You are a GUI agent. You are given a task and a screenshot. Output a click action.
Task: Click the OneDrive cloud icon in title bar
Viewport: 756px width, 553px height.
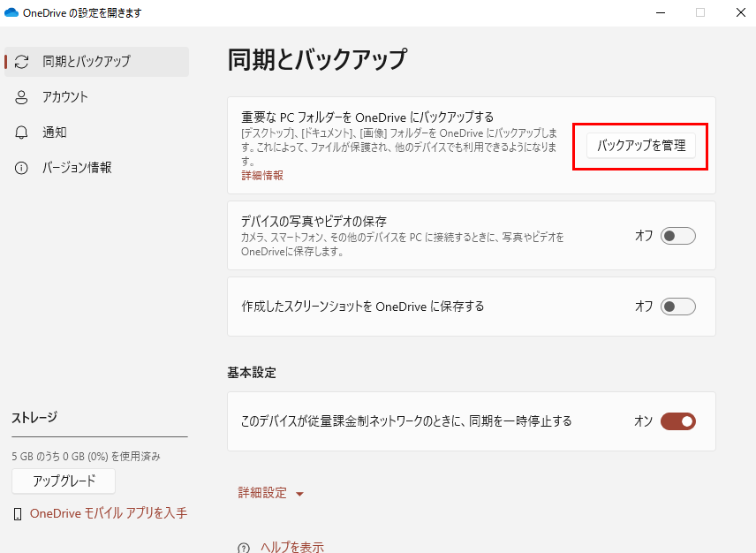click(11, 13)
